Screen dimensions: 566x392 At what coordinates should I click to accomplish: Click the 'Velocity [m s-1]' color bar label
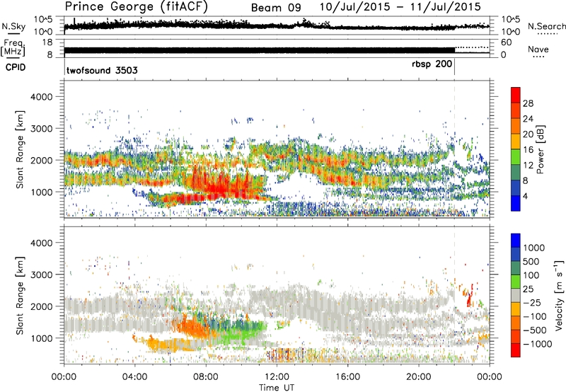coord(559,295)
